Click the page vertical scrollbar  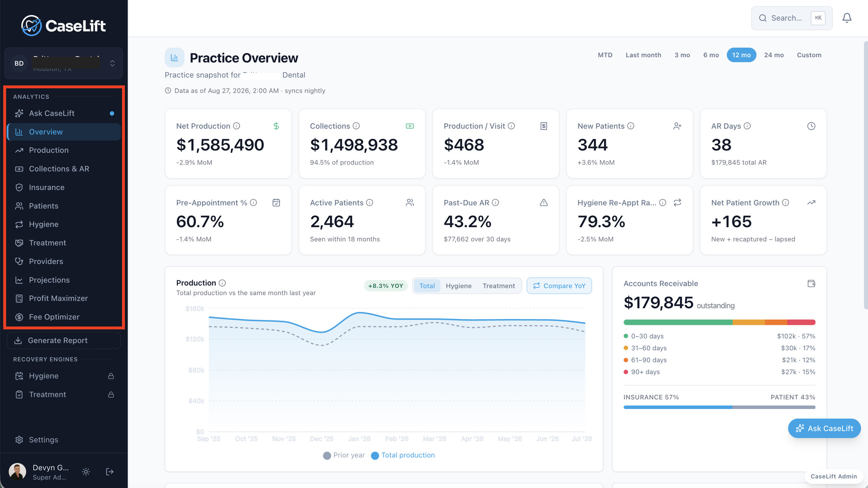click(x=865, y=175)
